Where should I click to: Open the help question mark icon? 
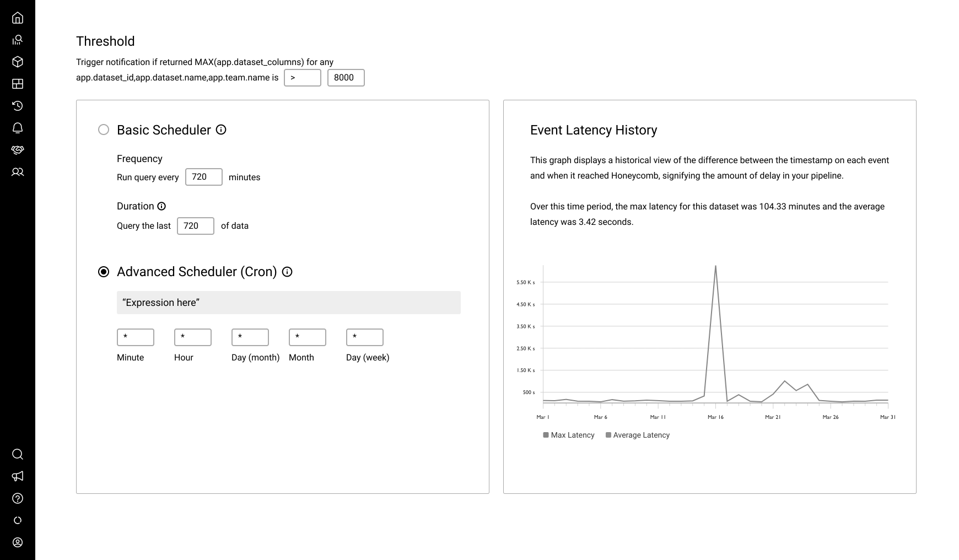(x=18, y=498)
